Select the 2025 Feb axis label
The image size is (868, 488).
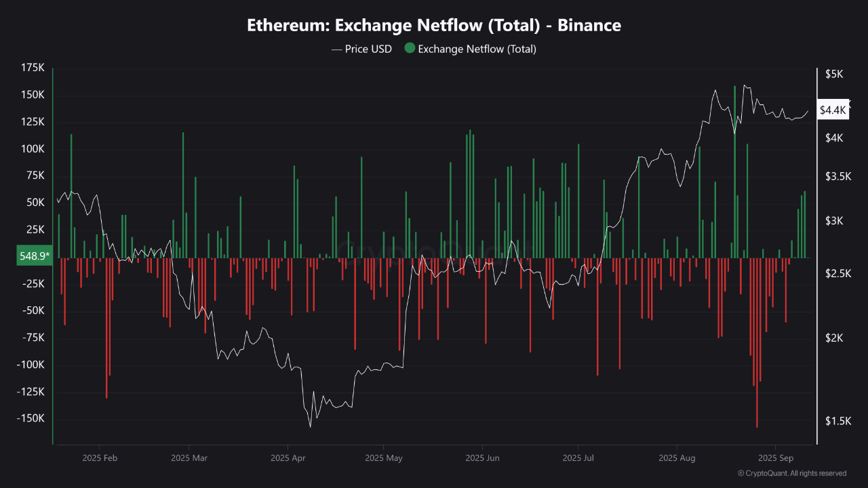coord(100,458)
